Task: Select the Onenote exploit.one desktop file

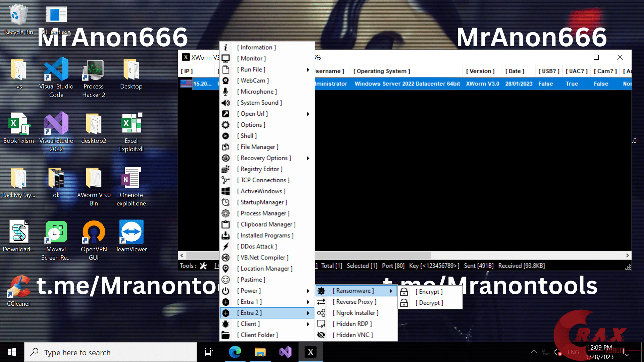Action: (131, 187)
